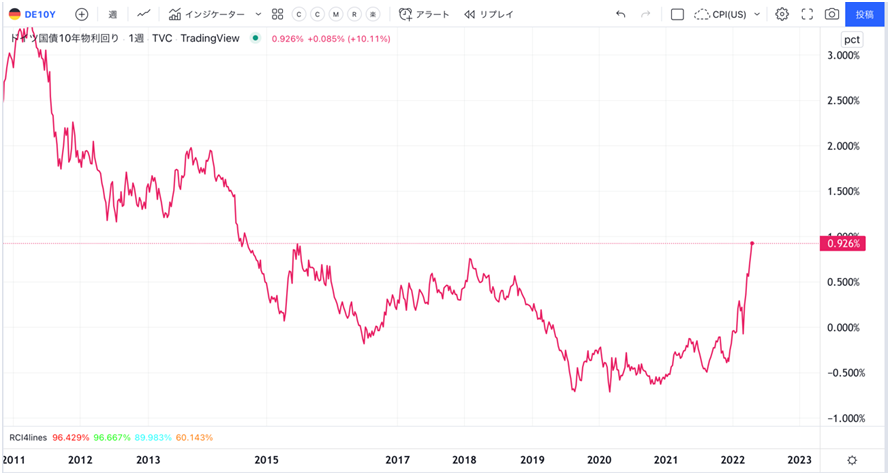Image resolution: width=890 pixels, height=475 pixels.
Task: Create an alert with アラート button
Action: pos(424,14)
